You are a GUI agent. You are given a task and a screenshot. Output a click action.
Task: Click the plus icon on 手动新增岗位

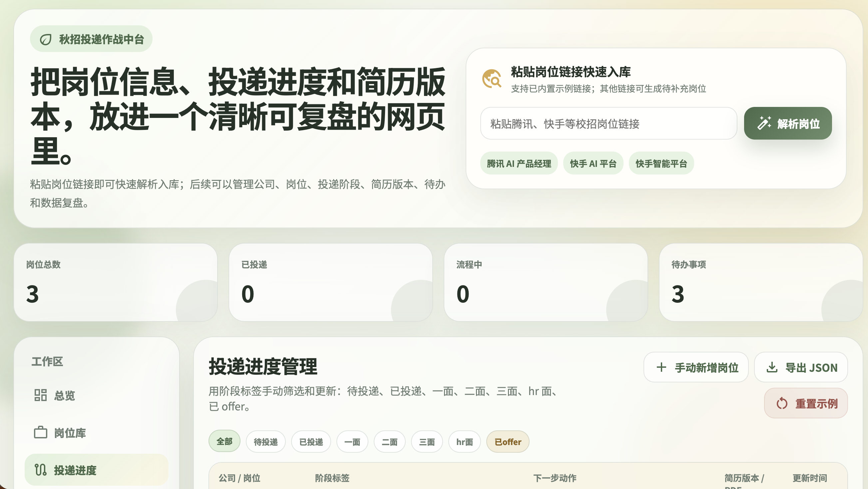pos(661,367)
